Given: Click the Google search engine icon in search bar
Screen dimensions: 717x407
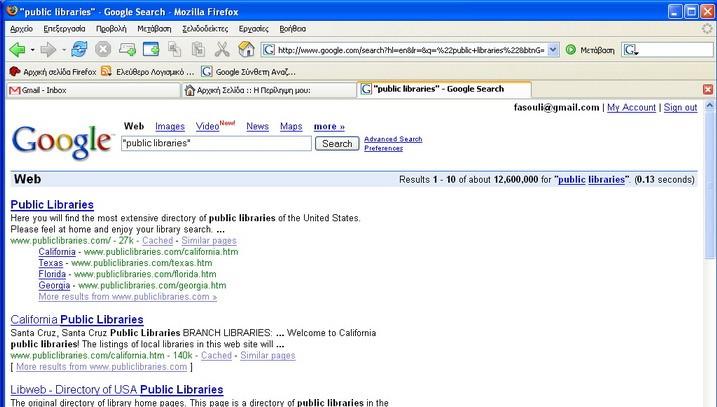Looking at the screenshot, I should (630, 50).
